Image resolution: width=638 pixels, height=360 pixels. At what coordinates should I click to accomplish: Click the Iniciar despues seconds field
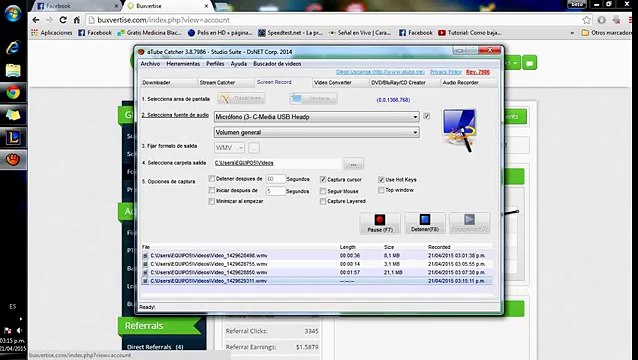tap(275, 191)
